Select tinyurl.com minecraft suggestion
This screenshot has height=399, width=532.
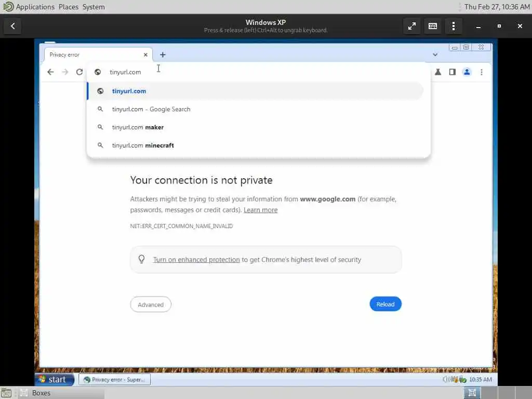tap(255, 145)
